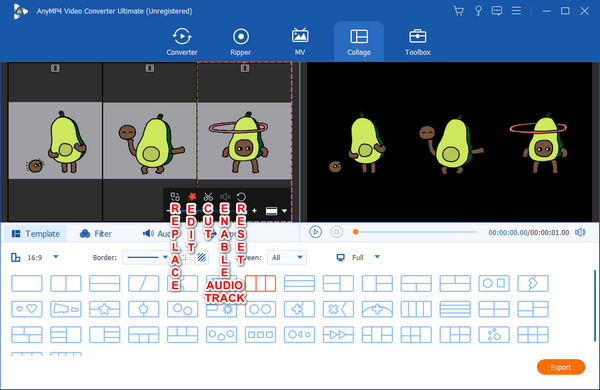Click the register key icon
Viewport: 600px width, 390px height.
point(478,11)
